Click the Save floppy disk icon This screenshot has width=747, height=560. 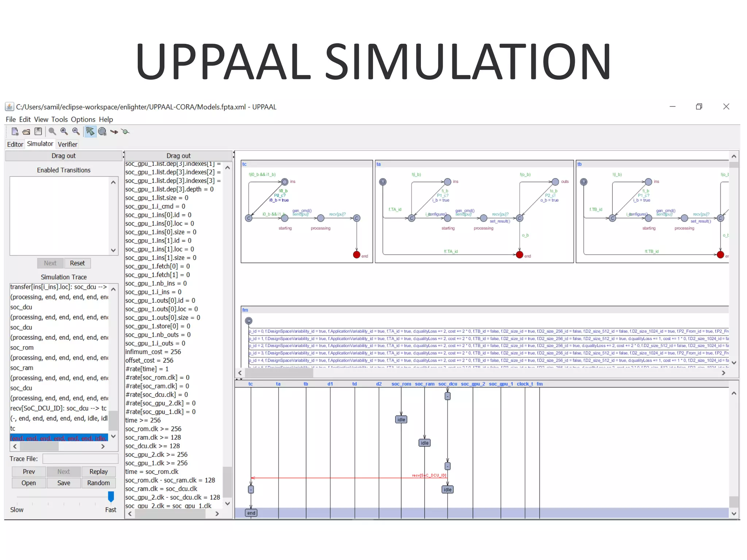[38, 131]
